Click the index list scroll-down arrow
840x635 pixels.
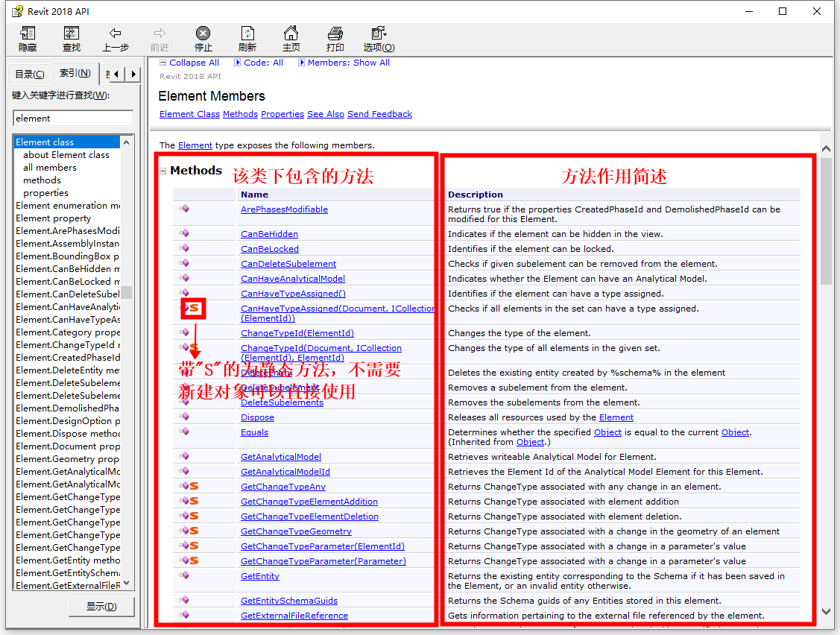point(127,583)
